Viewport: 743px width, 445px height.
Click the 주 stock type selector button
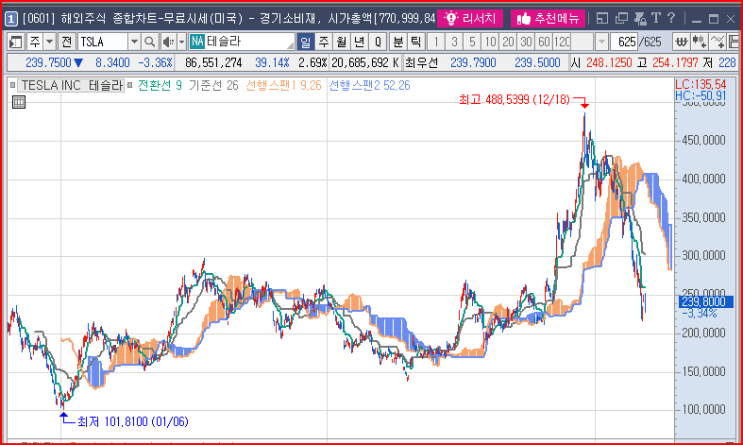(34, 42)
